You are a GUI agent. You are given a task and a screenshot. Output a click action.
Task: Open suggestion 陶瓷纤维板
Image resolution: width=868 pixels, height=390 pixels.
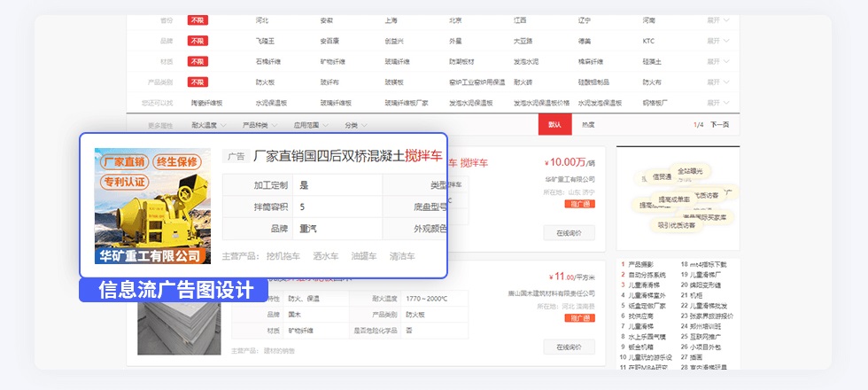(x=206, y=103)
